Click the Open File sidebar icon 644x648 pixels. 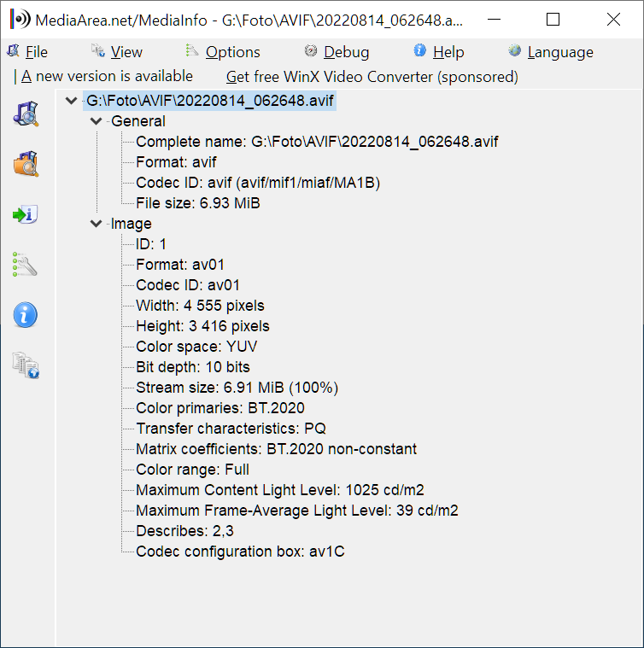click(x=26, y=114)
